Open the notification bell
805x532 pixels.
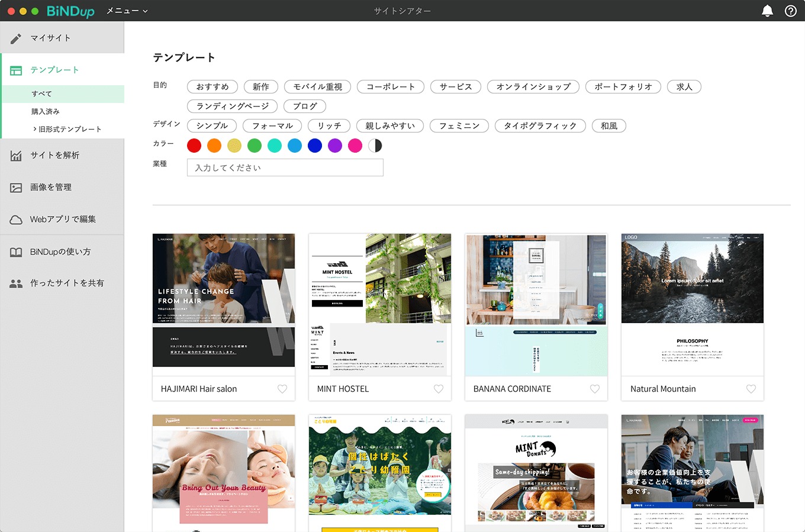767,10
